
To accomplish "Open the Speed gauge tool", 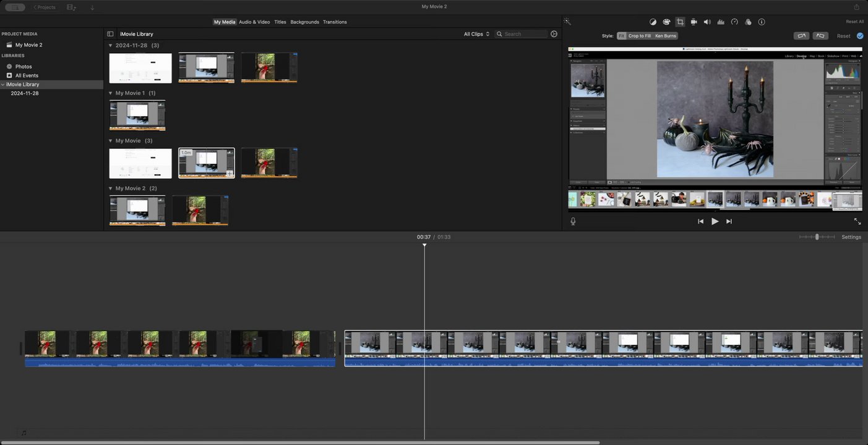I will 734,22.
